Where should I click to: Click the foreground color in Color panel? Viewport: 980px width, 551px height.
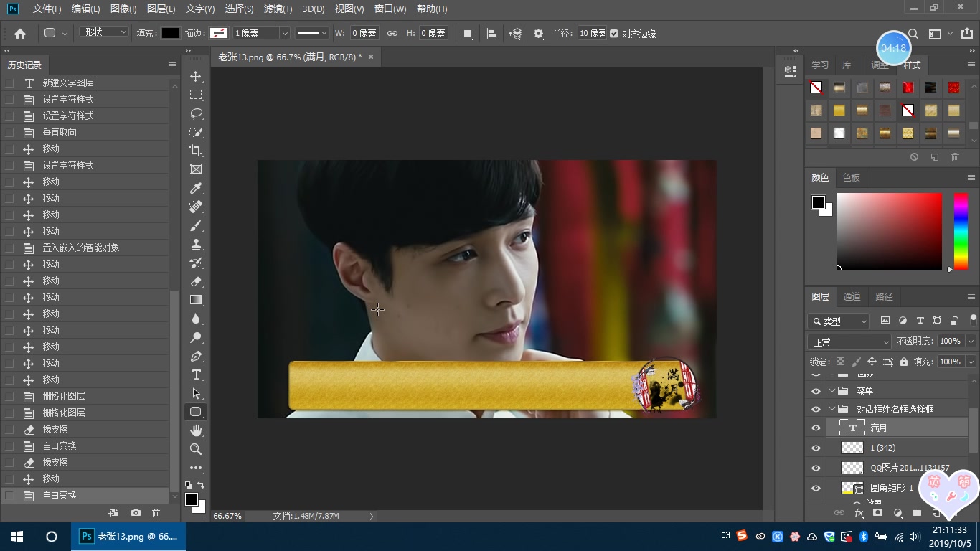tap(819, 202)
